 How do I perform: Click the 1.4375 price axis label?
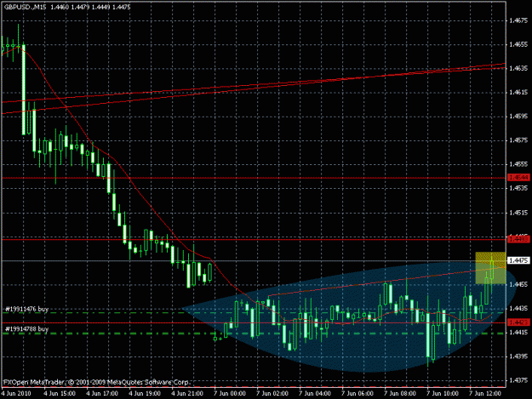click(x=518, y=380)
